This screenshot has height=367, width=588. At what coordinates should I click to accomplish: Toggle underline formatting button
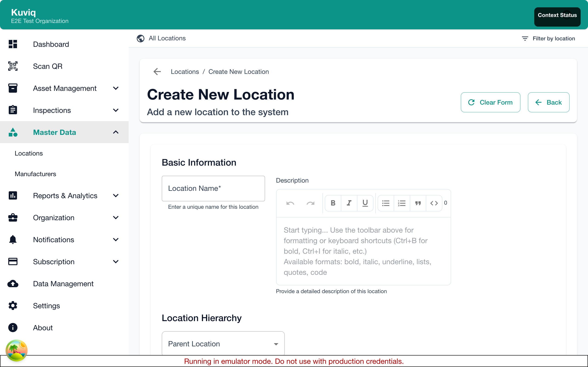(x=365, y=203)
